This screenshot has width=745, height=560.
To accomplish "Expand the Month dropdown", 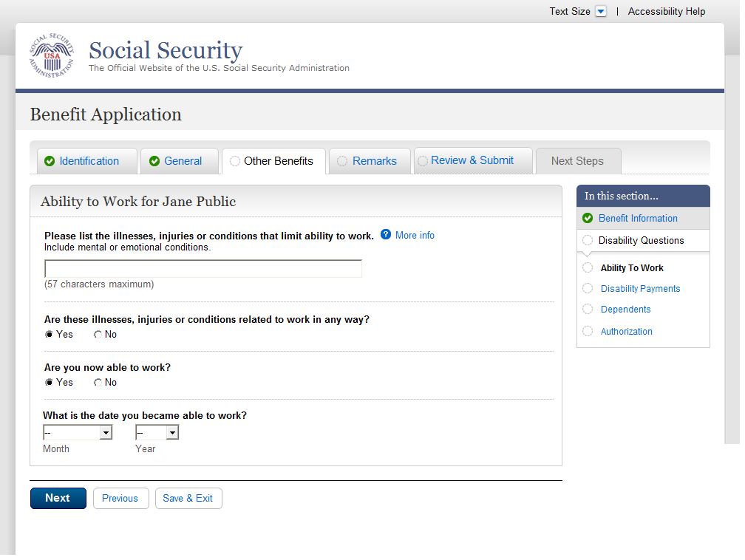I will click(106, 432).
